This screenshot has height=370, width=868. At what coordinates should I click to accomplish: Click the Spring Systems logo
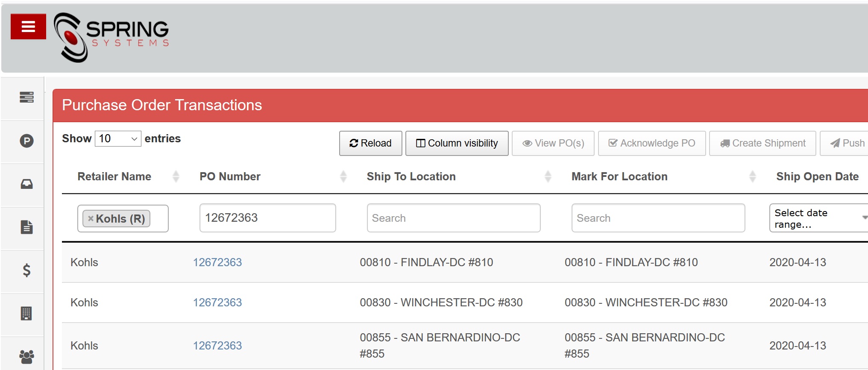pos(111,38)
